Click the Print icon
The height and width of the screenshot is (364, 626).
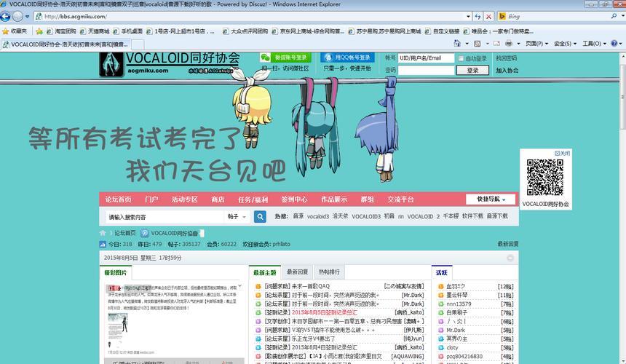click(509, 44)
